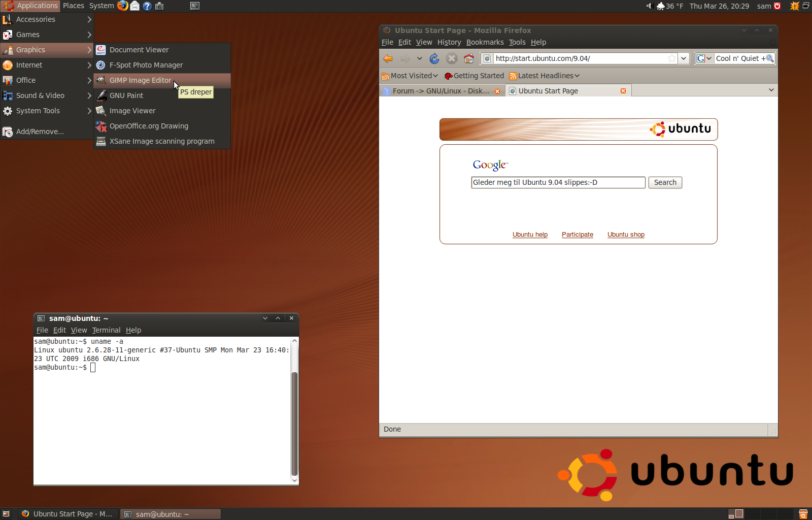Launch GIMP Image Editor
Image resolution: width=812 pixels, height=520 pixels.
[x=162, y=80]
